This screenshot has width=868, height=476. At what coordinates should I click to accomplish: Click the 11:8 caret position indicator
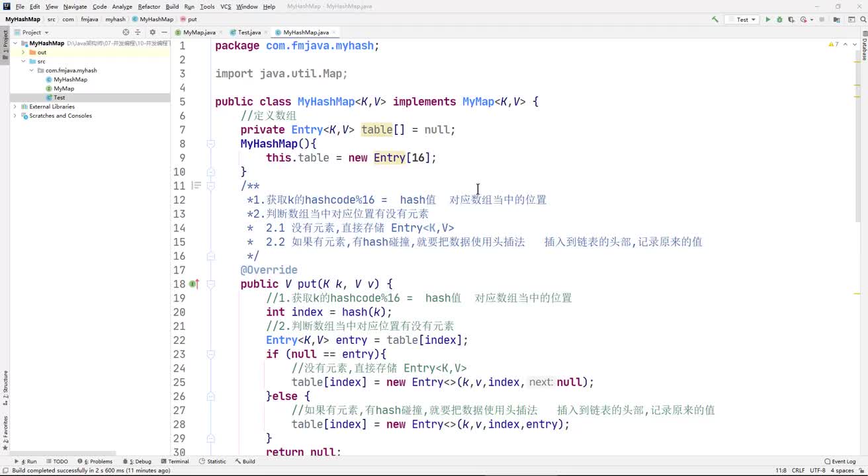(x=781, y=471)
